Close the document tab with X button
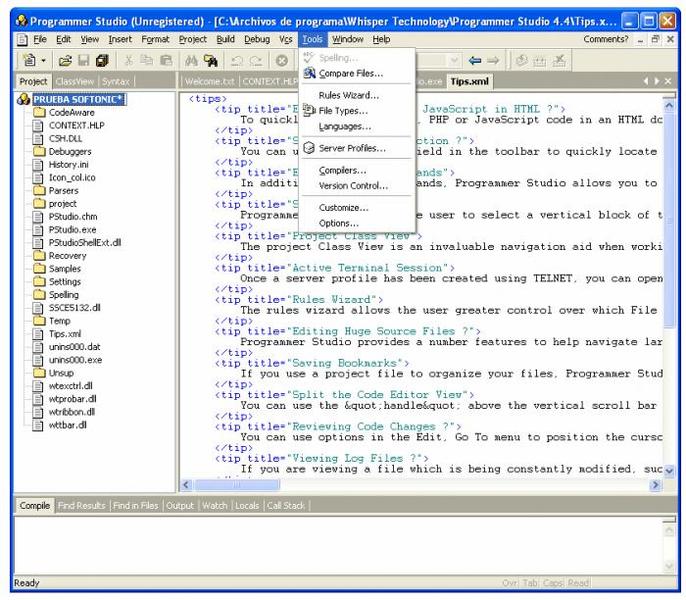The width and height of the screenshot is (686, 600). click(x=668, y=81)
